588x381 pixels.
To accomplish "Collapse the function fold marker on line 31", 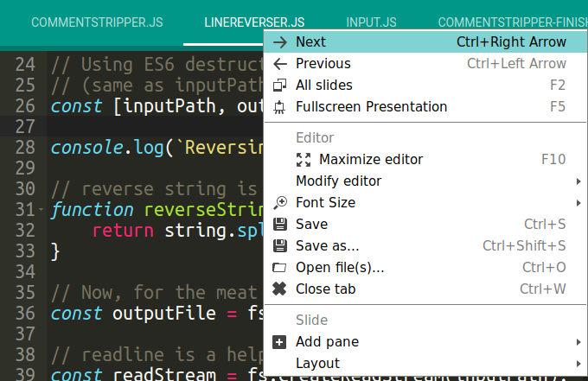I will click(41, 210).
